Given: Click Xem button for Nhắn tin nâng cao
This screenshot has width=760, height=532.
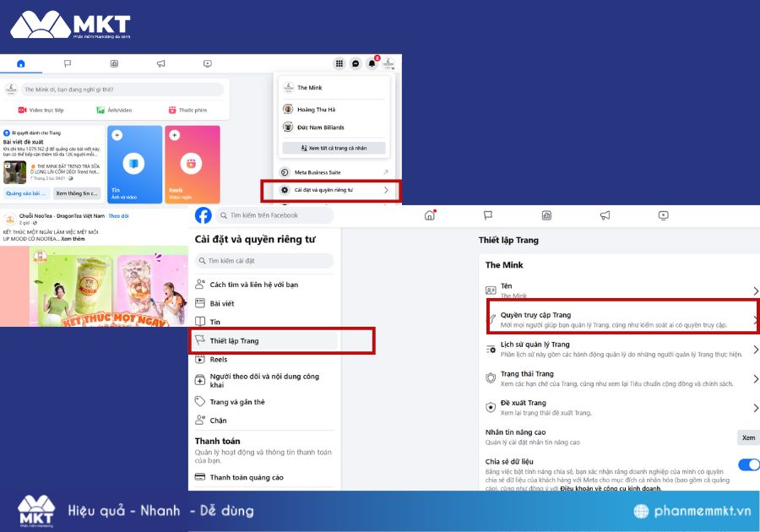Looking at the screenshot, I should pyautogui.click(x=748, y=437).
